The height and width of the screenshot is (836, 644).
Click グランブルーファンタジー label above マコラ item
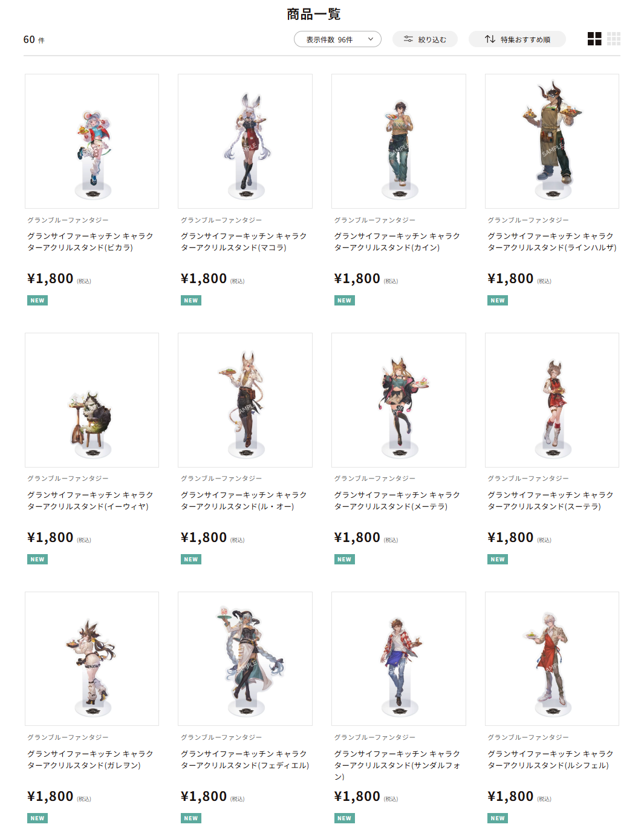tap(221, 220)
